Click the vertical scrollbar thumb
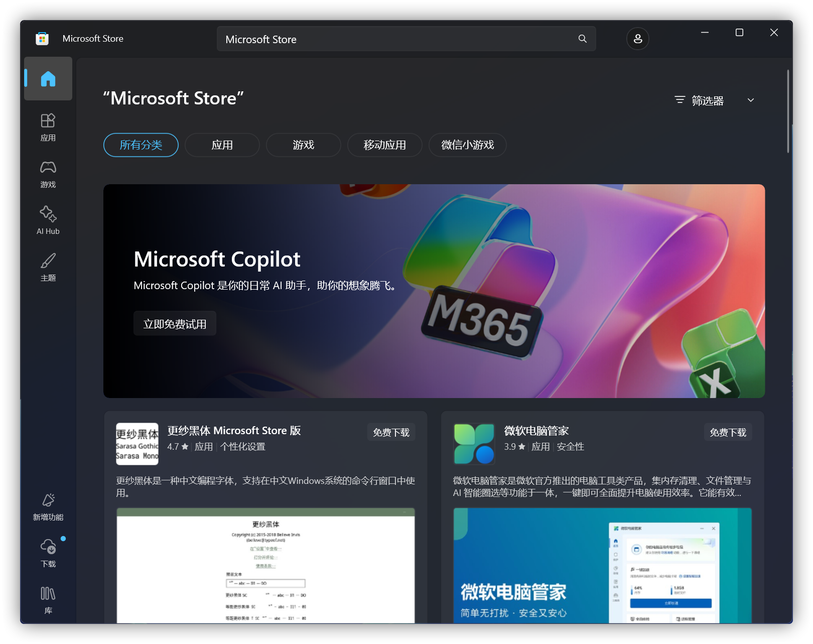 pos(788,110)
